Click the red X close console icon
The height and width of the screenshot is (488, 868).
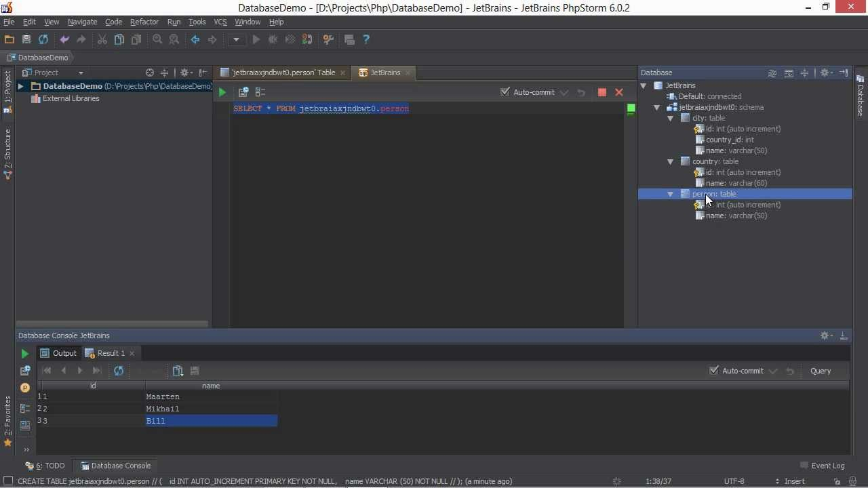point(619,92)
